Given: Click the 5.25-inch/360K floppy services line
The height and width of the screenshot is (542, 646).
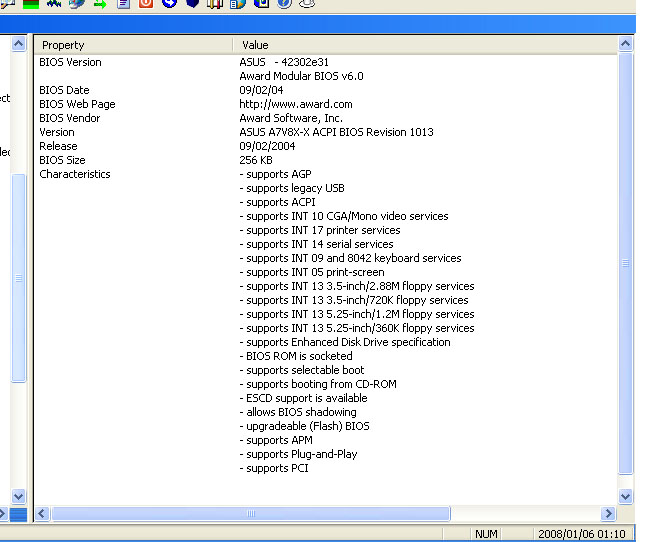Looking at the screenshot, I should [357, 328].
